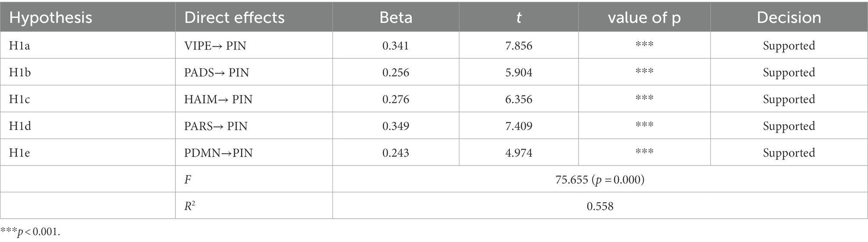Click the Decision column header

pos(789,17)
